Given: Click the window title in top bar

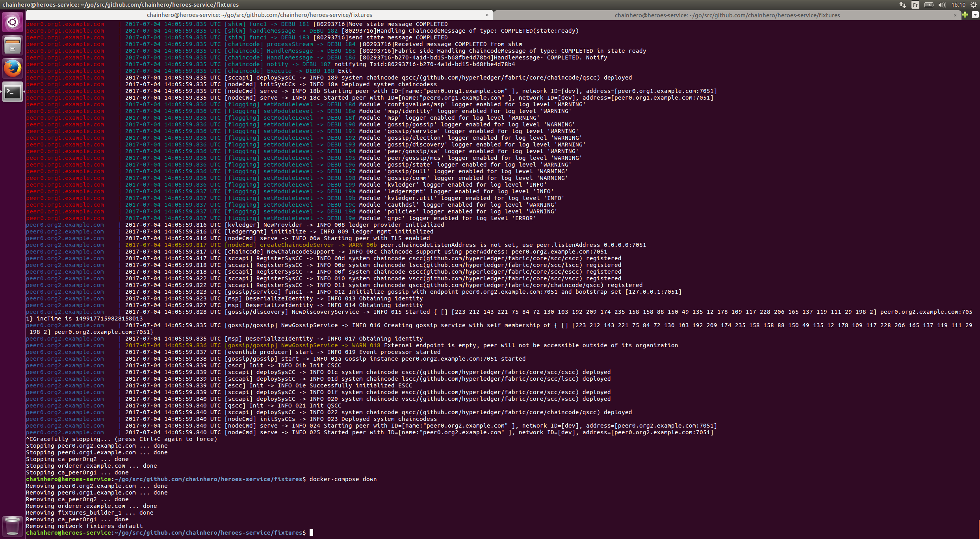Looking at the screenshot, I should 121,5.
